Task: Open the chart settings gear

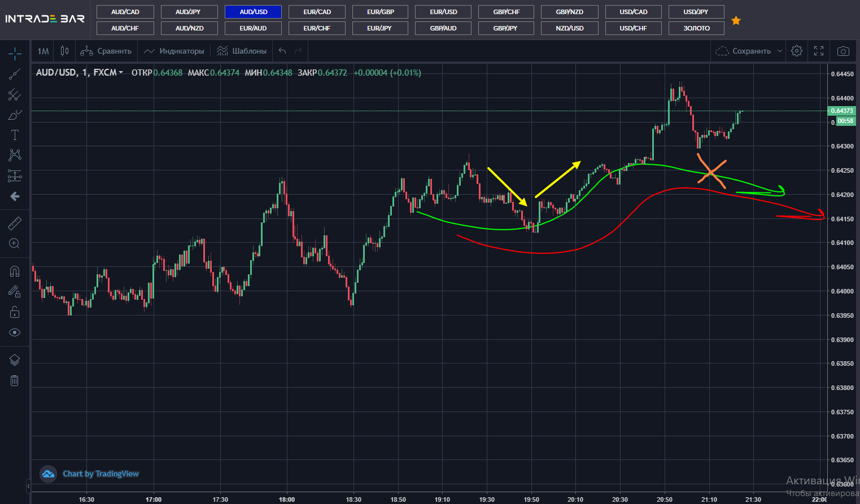Action: click(x=797, y=51)
